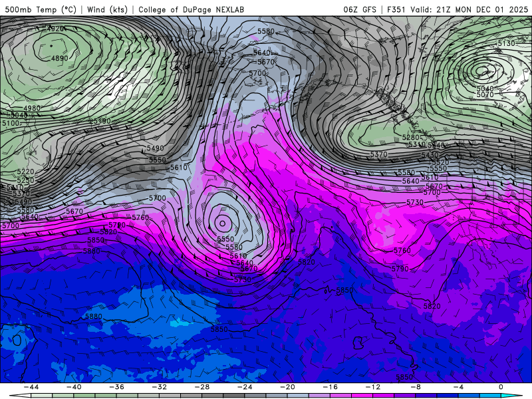532x399 pixels.
Task: Click the "F351" forecast hour label
Action: pyautogui.click(x=396, y=9)
